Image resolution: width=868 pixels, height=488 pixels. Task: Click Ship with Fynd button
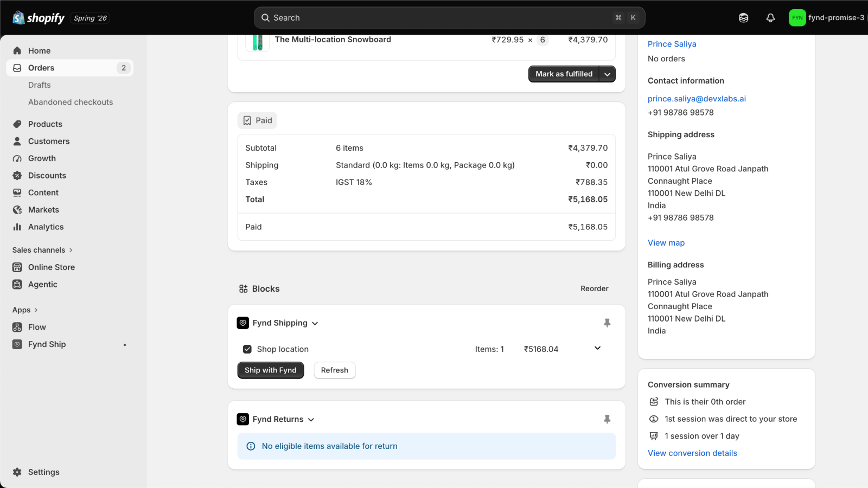click(x=271, y=370)
